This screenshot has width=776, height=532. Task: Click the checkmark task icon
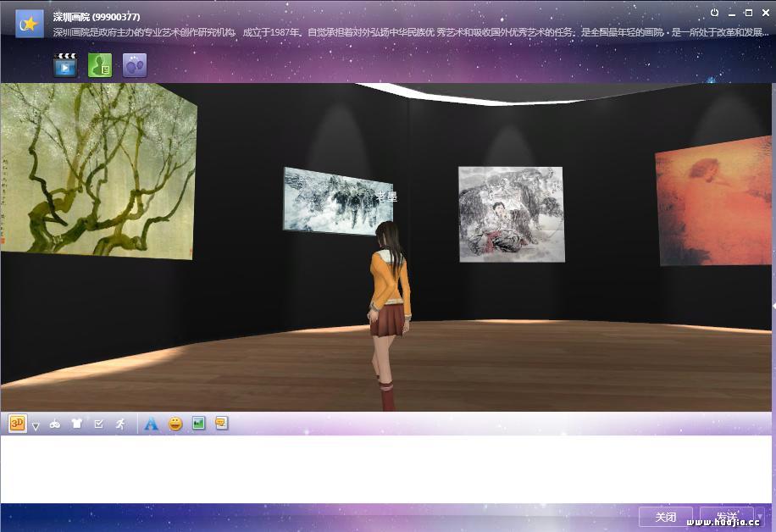(x=98, y=424)
